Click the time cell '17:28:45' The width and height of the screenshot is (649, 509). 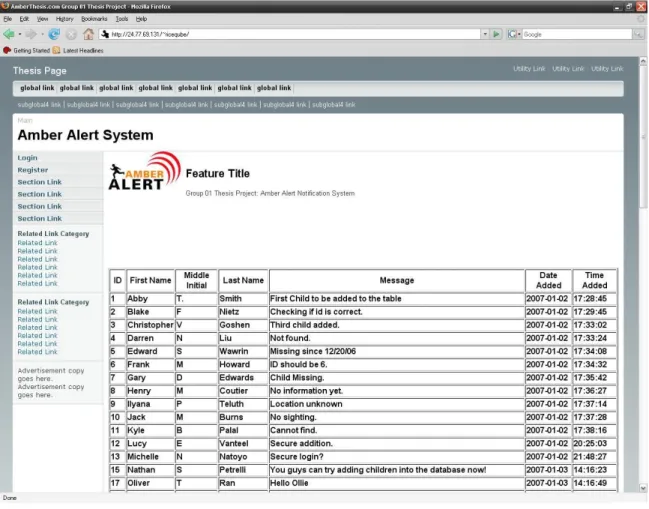coord(594,299)
